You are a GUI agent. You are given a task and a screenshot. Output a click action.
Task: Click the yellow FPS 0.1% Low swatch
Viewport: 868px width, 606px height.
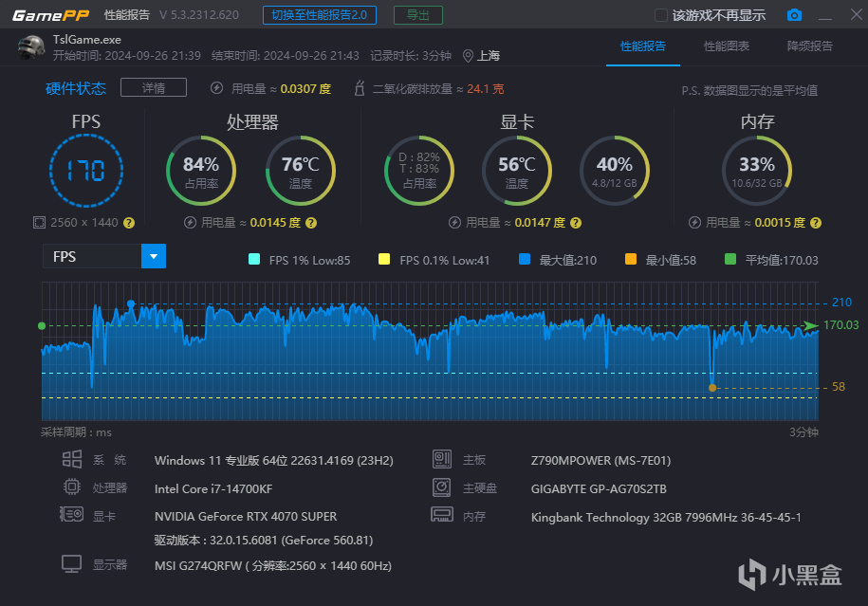tap(383, 259)
